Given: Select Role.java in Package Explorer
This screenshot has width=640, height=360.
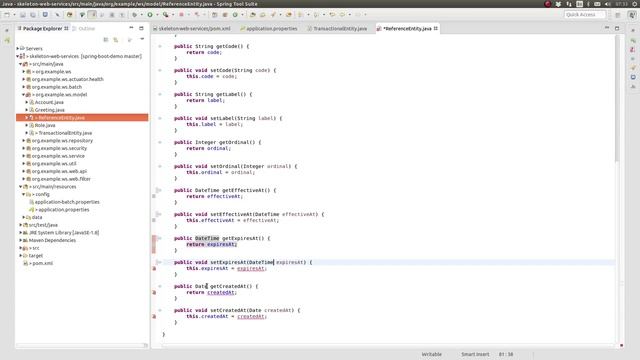Looking at the screenshot, I should coord(45,125).
